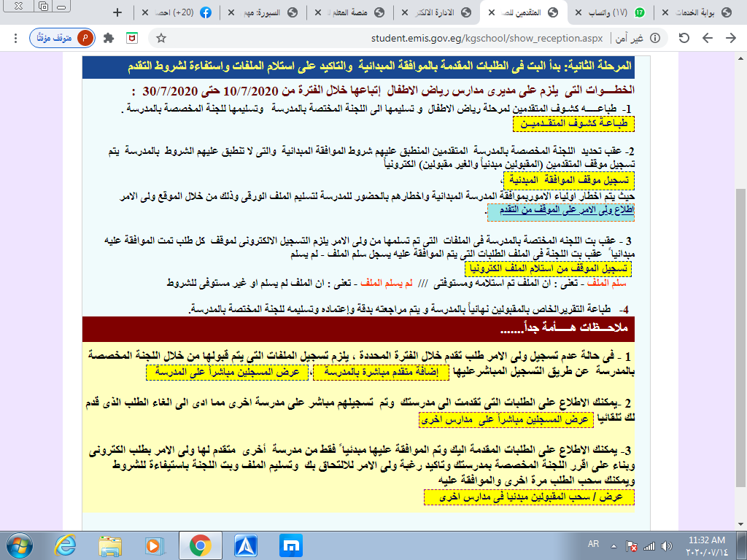Click the bookmark star icon in address bar
The image size is (747, 560).
click(161, 38)
